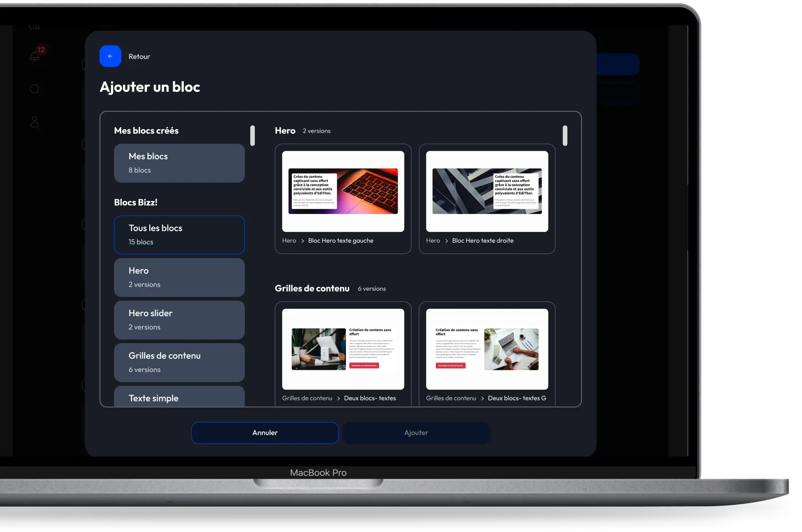The height and width of the screenshot is (532, 802).
Task: Click the blue back arrow icon
Action: tap(110, 56)
